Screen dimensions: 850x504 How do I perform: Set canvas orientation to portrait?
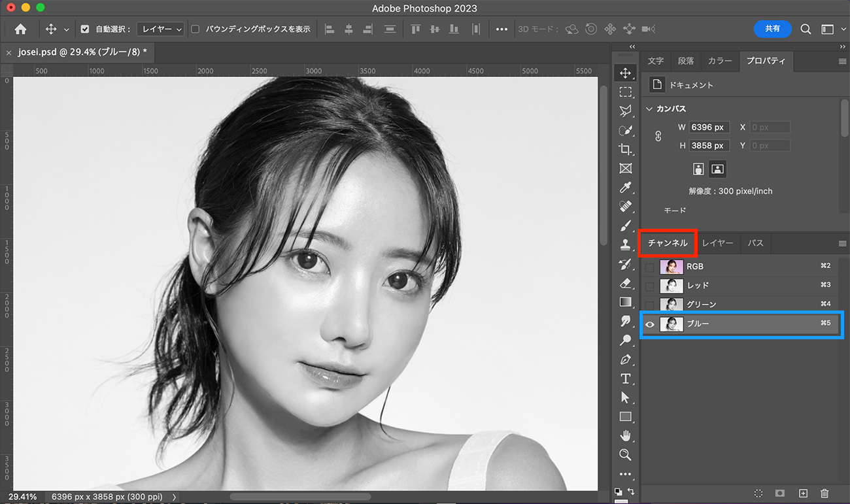click(x=698, y=169)
